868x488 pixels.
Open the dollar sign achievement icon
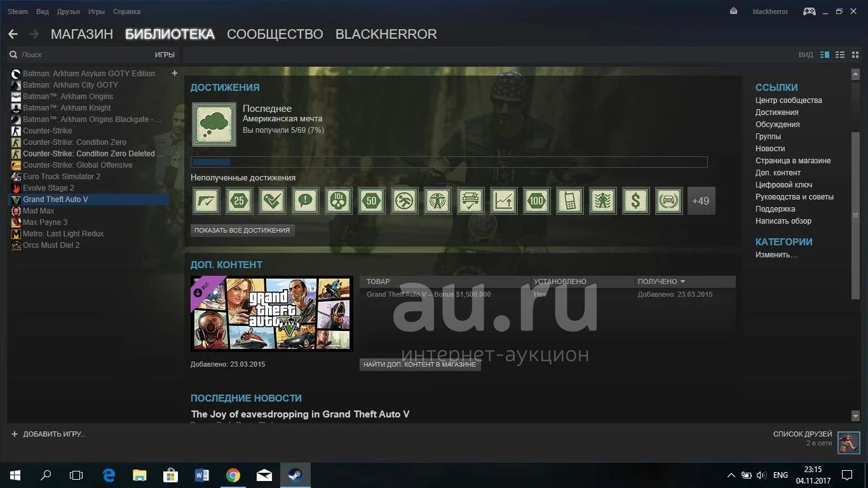(x=636, y=201)
